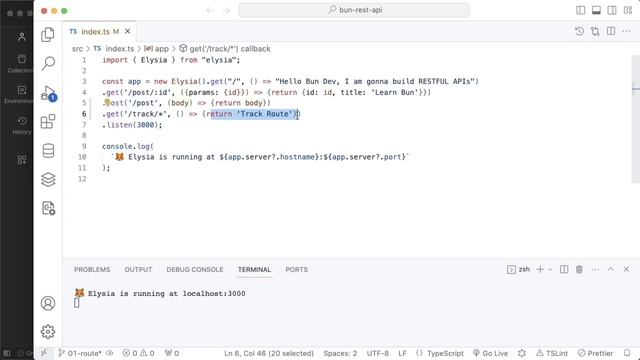This screenshot has width=640, height=360.
Task: Open the notifications bell
Action: click(627, 353)
